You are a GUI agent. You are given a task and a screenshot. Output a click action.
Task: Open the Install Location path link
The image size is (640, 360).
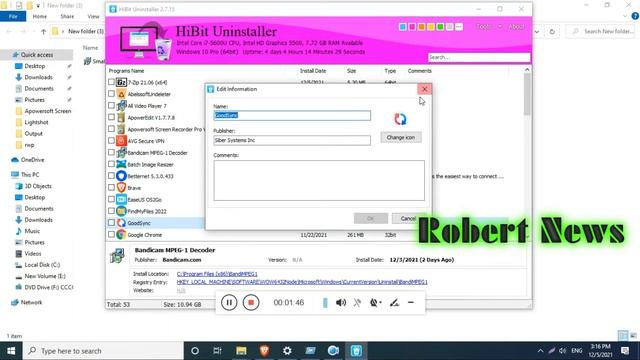(x=217, y=274)
